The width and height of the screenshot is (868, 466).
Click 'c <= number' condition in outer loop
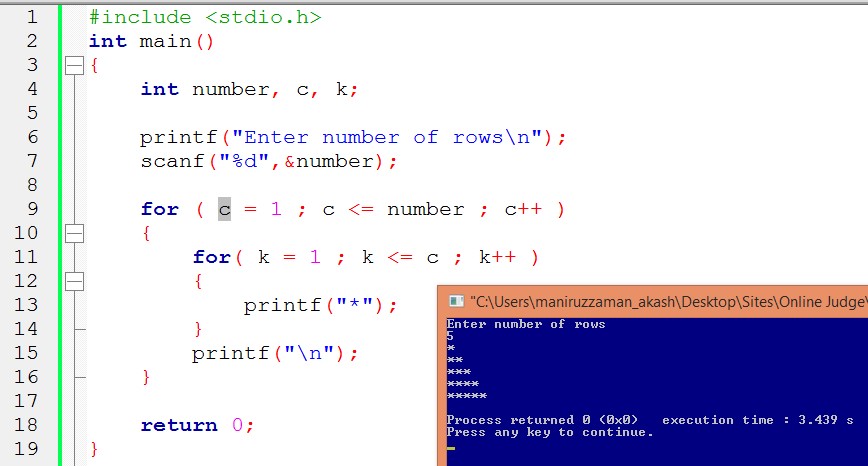[394, 209]
